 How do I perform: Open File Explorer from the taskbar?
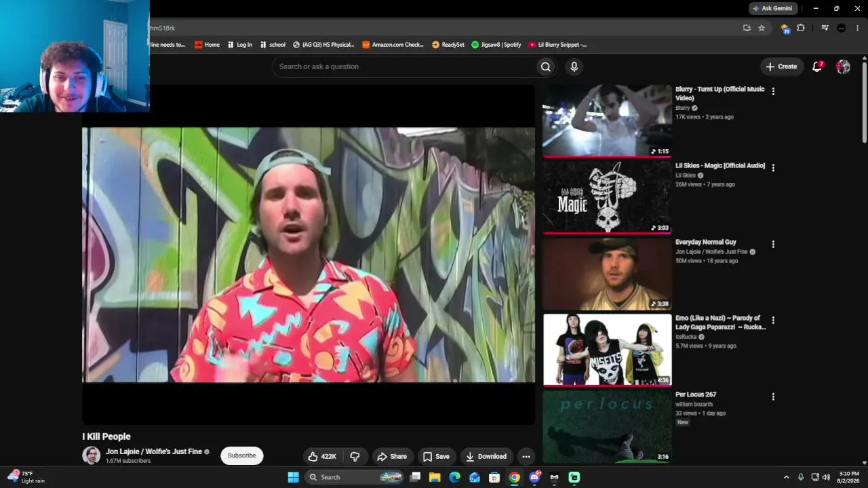pos(435,477)
